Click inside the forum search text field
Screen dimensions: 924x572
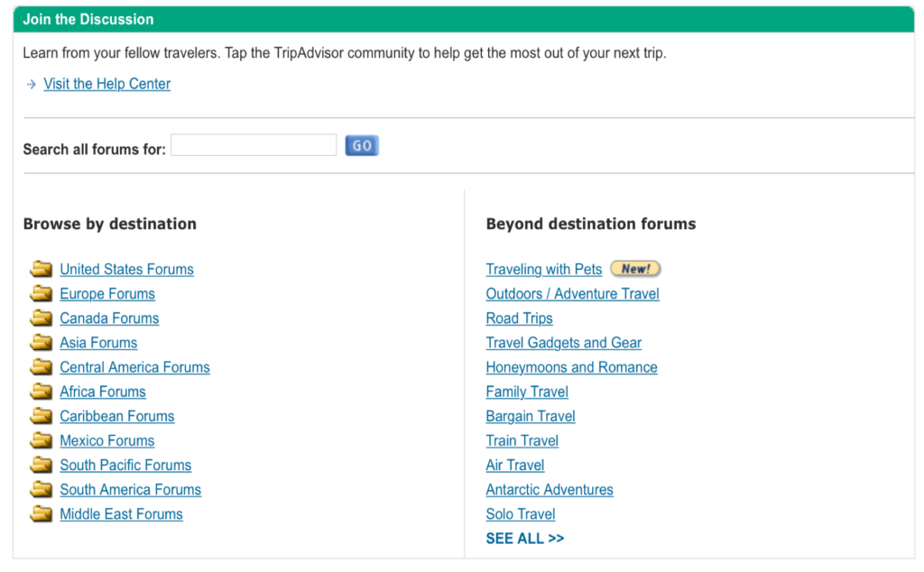pos(253,144)
